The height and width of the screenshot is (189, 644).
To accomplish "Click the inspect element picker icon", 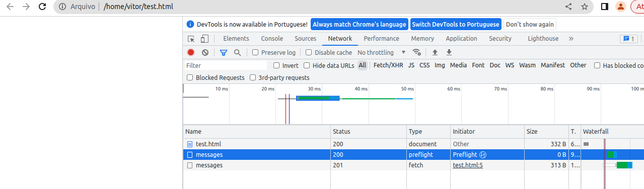I will (x=191, y=39).
